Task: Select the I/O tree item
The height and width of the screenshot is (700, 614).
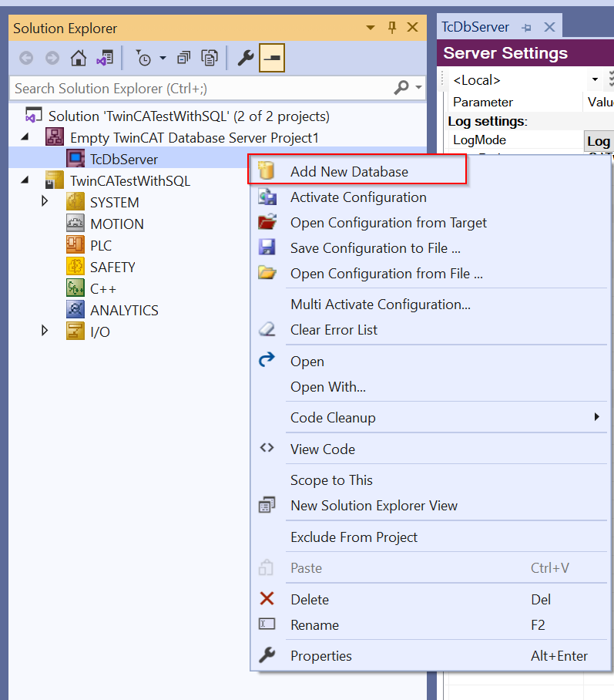Action: [x=100, y=331]
